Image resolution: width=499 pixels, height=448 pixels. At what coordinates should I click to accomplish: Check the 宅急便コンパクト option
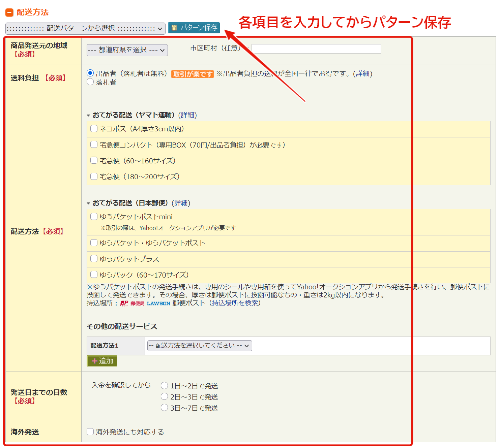[x=94, y=145]
